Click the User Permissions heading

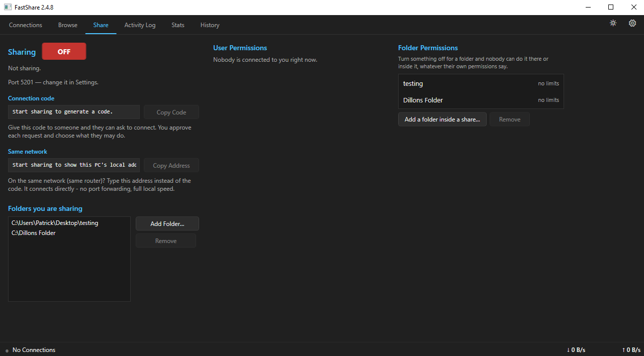[x=240, y=48]
